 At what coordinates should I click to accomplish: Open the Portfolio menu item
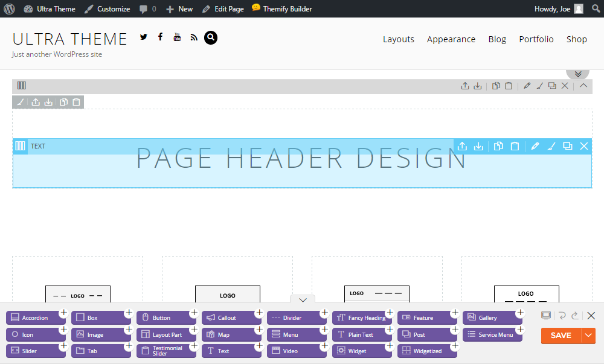(536, 39)
